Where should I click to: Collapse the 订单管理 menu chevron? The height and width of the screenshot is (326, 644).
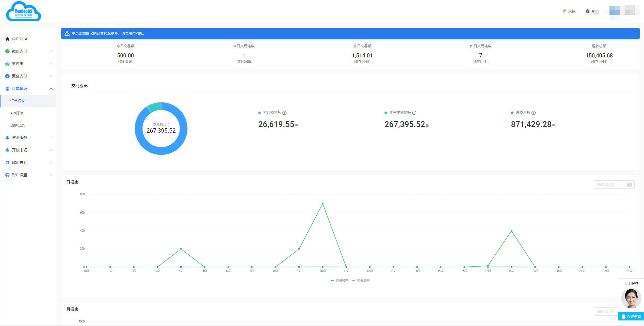51,89
